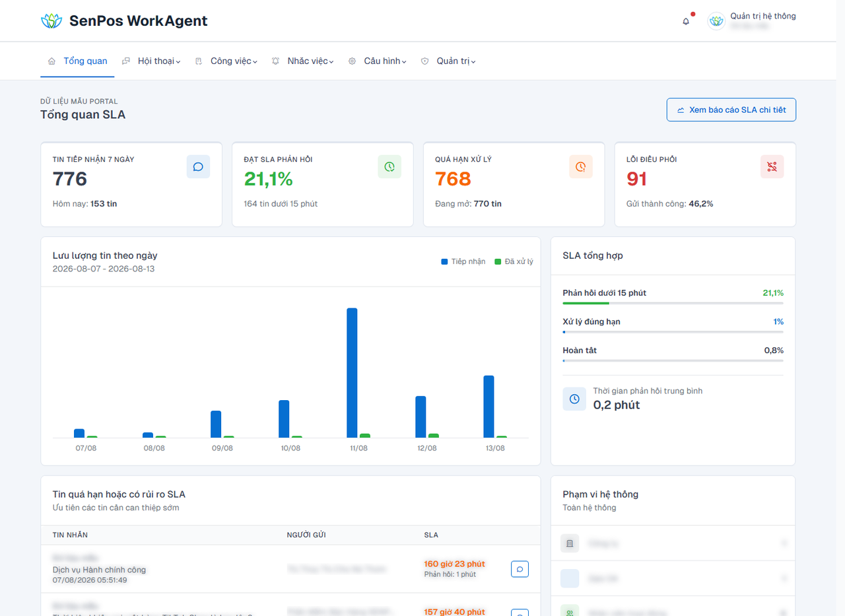Image resolution: width=845 pixels, height=616 pixels.
Task: Click the home icon beside Tổng quan
Action: [x=51, y=61]
